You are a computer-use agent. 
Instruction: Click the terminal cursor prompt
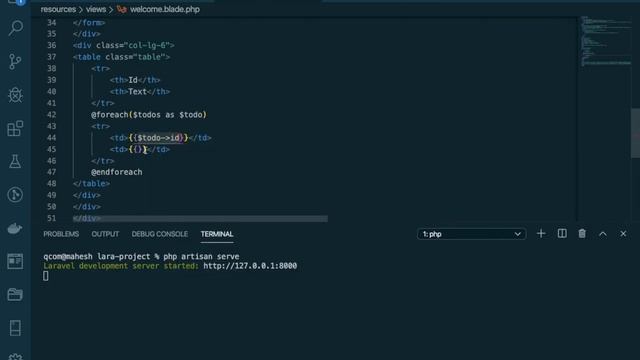46,276
